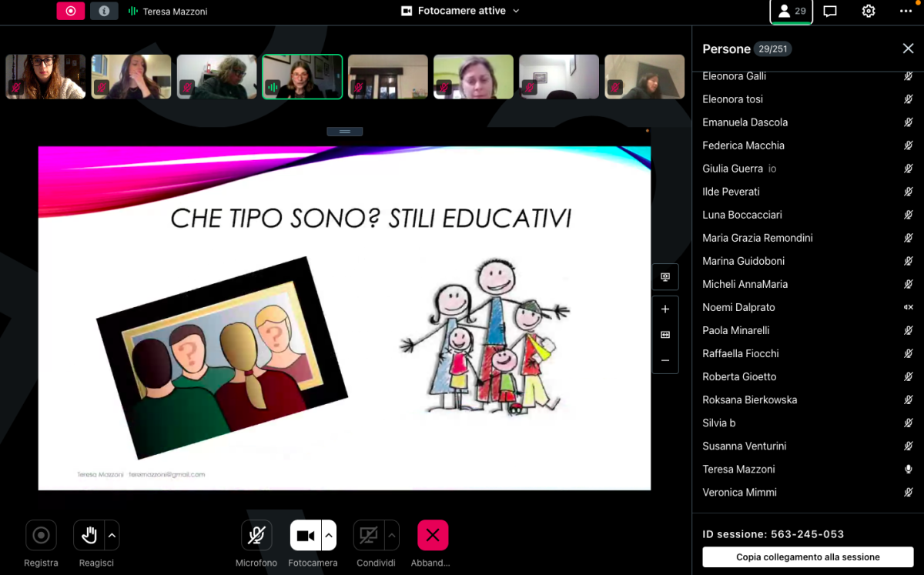Close the Persone panel
Viewport: 924px width, 575px height.
pos(908,48)
